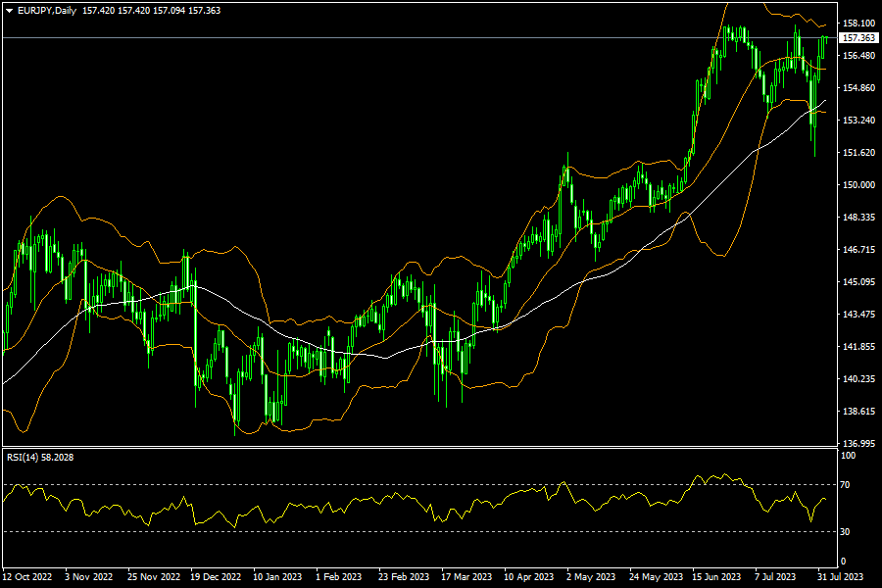882x588 pixels.
Task: Click date label 10 Jan 2023
Action: point(277,577)
